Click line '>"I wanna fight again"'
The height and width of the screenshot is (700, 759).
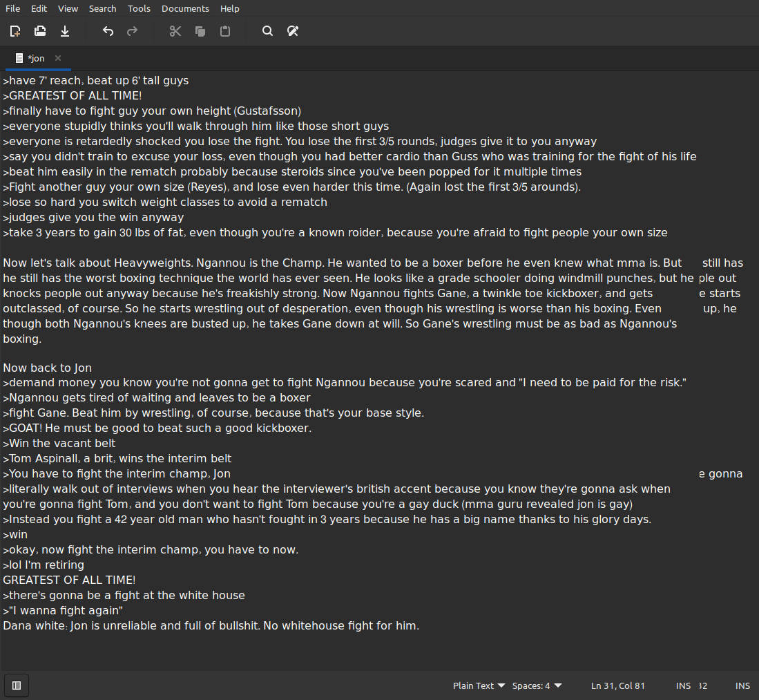pyautogui.click(x=63, y=611)
